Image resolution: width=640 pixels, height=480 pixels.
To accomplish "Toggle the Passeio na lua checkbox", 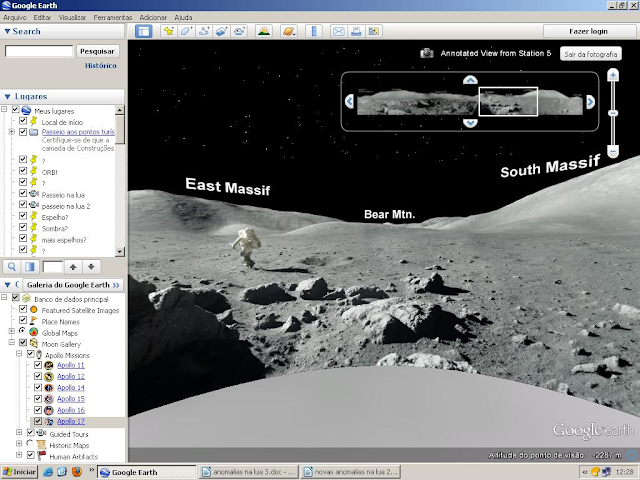I will [x=23, y=193].
